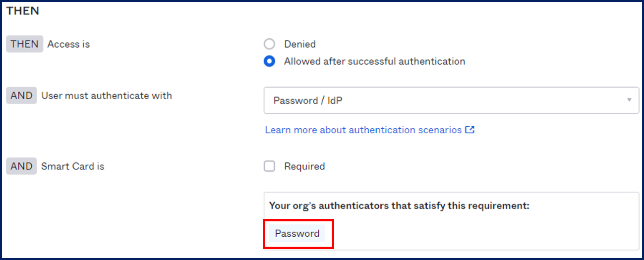Image resolution: width=644 pixels, height=260 pixels.
Task: Enable the Smart Card Required checkbox
Action: 269,166
